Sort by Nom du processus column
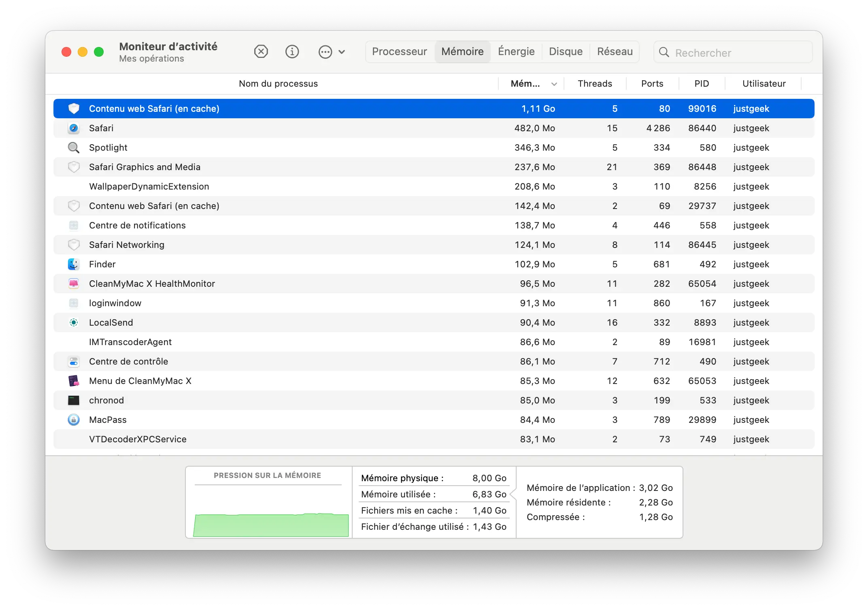The width and height of the screenshot is (868, 610). [x=278, y=83]
